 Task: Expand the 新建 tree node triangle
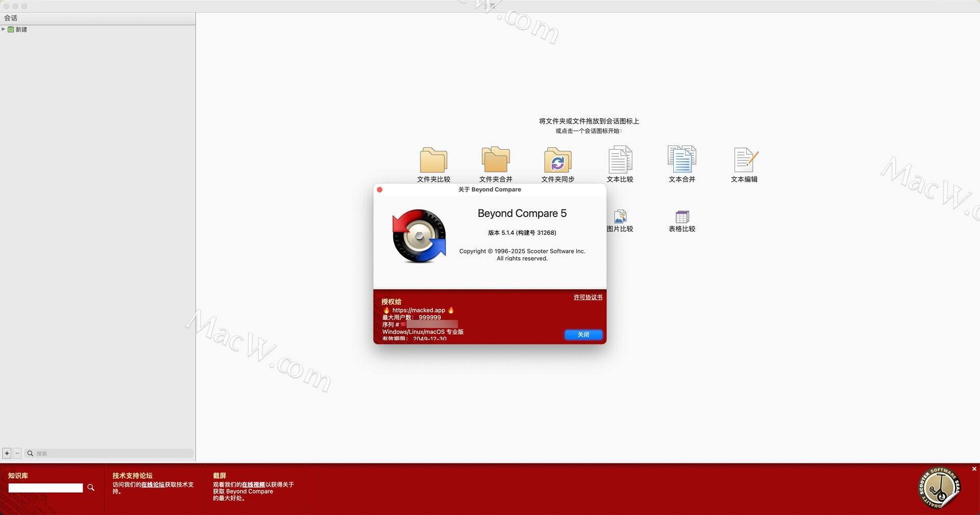pyautogui.click(x=3, y=29)
